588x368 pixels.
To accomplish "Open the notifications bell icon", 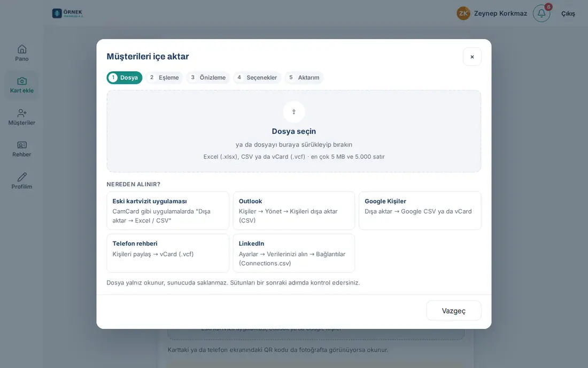I will [x=541, y=13].
